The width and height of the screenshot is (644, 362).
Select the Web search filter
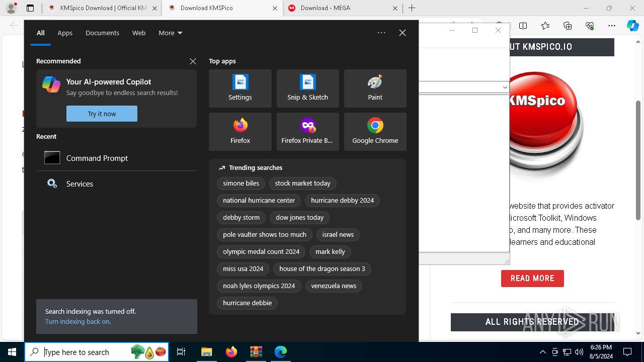[139, 33]
